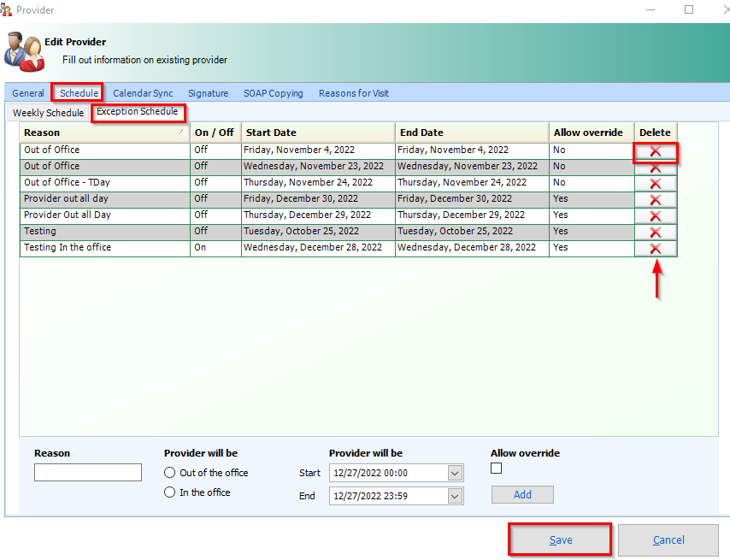730x560 pixels.
Task: Maximize the Provider window
Action: pyautogui.click(x=689, y=9)
